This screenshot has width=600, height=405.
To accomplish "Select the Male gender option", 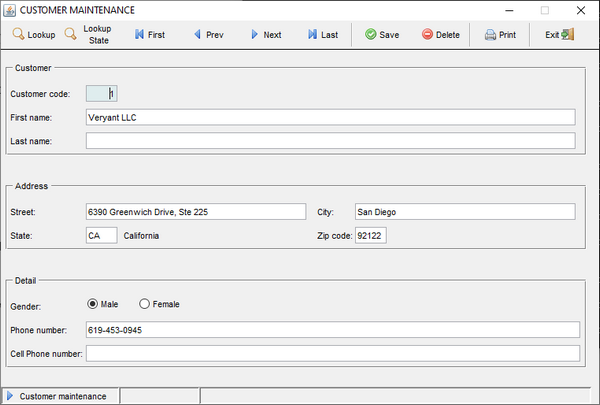I will coord(94,304).
